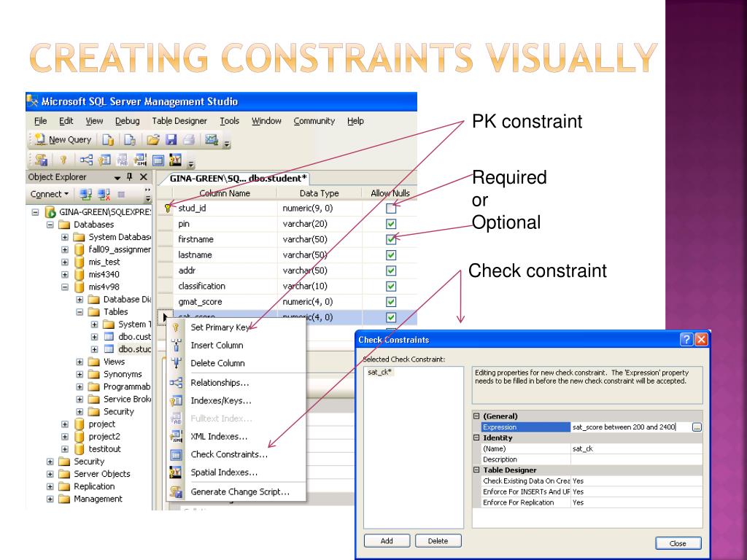Click the ellipsis button beside the Expression value
Image resolution: width=747 pixels, height=560 pixels.
pyautogui.click(x=697, y=427)
